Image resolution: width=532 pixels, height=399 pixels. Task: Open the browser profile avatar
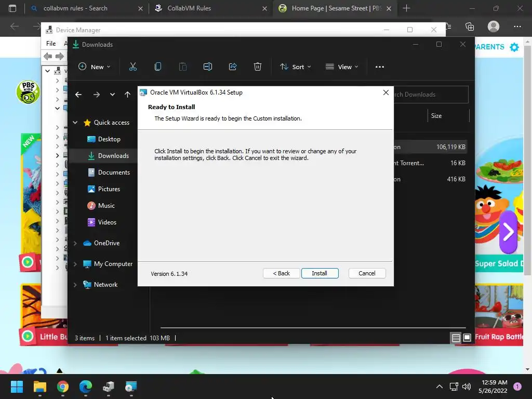tap(494, 26)
